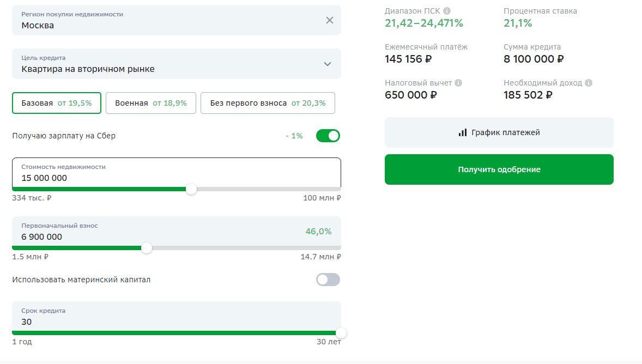Expand the Цель кредита dropdown chevron

[x=327, y=64]
